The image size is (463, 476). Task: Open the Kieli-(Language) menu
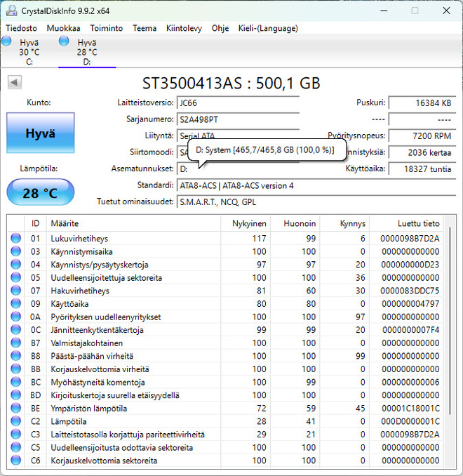point(268,28)
